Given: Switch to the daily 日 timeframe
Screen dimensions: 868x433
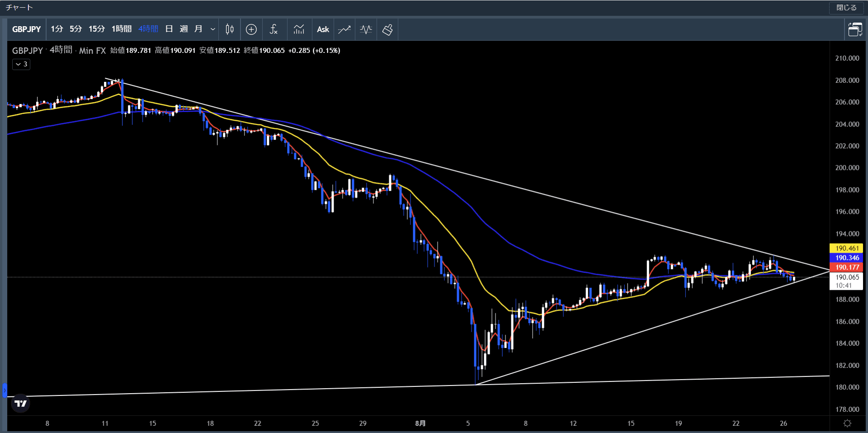Looking at the screenshot, I should click(169, 29).
